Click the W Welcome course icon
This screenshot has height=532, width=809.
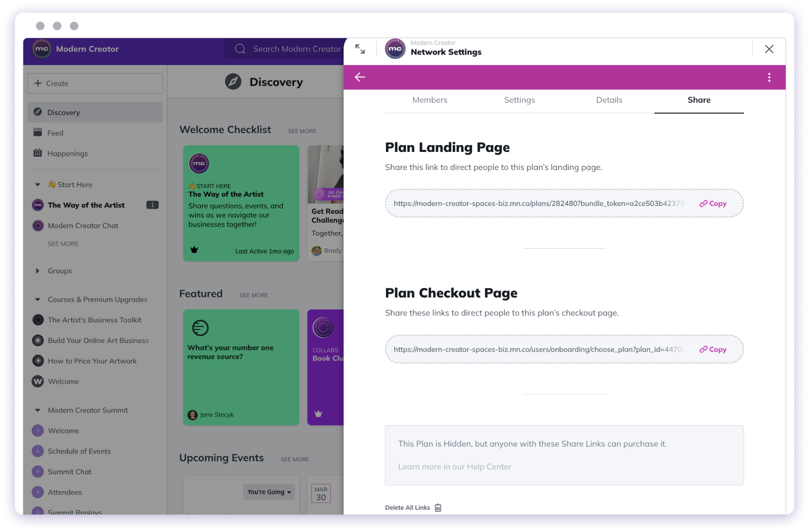click(x=38, y=381)
